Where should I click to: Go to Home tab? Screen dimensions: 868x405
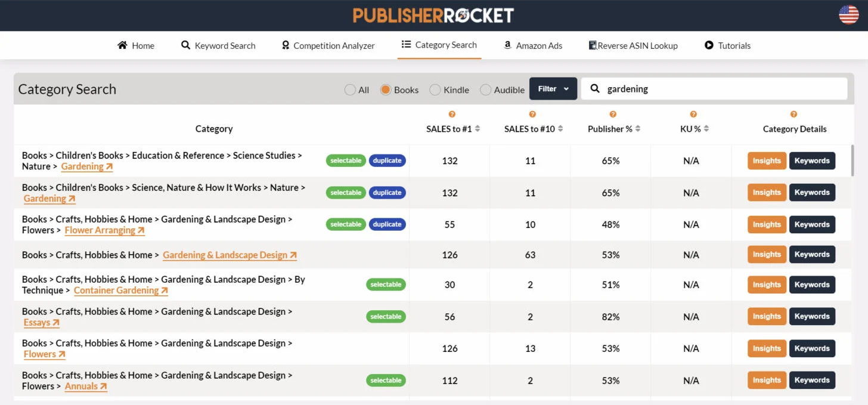(x=136, y=45)
